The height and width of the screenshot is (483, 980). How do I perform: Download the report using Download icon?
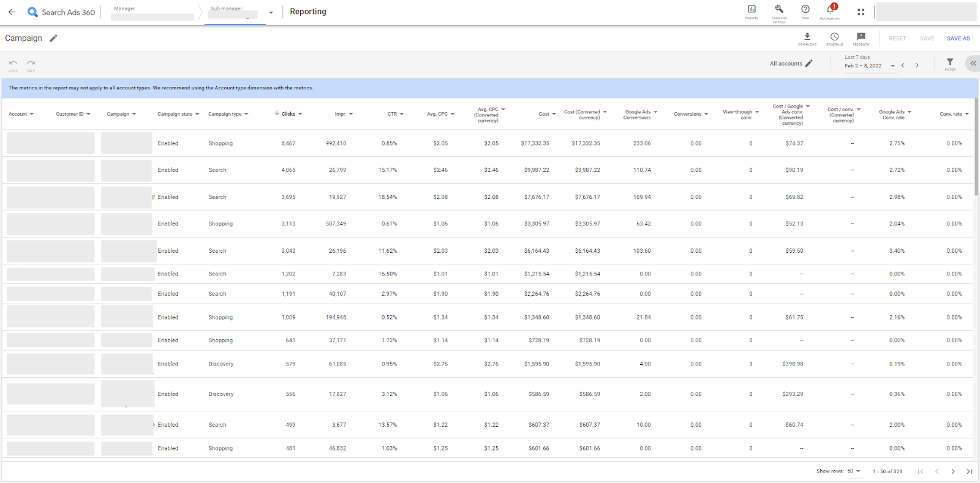pos(807,38)
